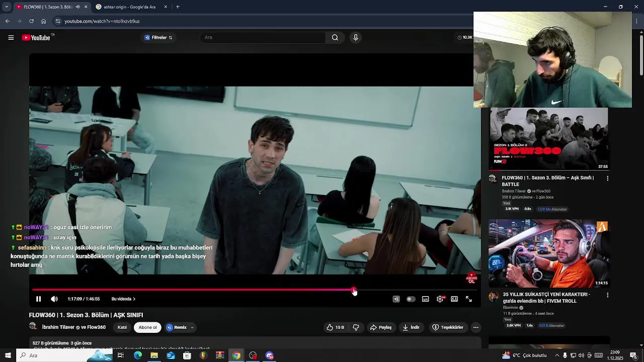
Task: Open İbrahim Tilaver channel avatar
Action: pyautogui.click(x=33, y=327)
